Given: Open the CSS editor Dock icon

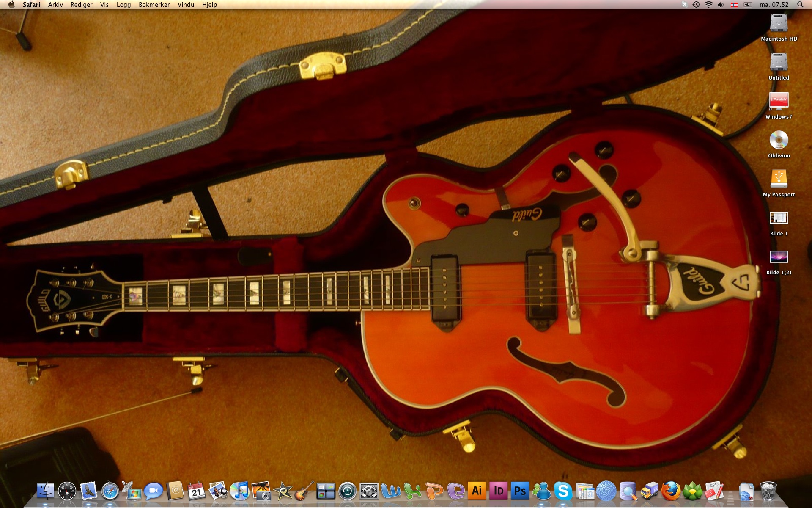Looking at the screenshot, I should (x=714, y=491).
